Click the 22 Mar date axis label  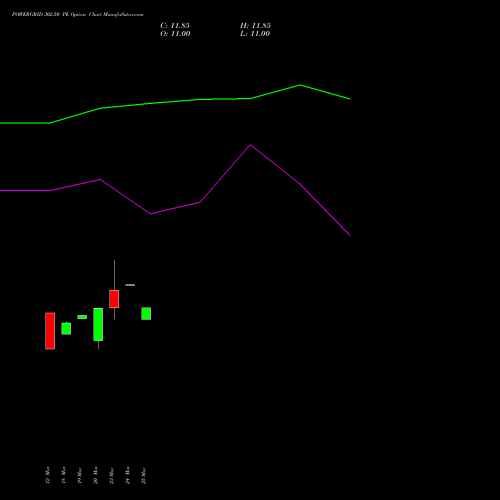coord(112,475)
